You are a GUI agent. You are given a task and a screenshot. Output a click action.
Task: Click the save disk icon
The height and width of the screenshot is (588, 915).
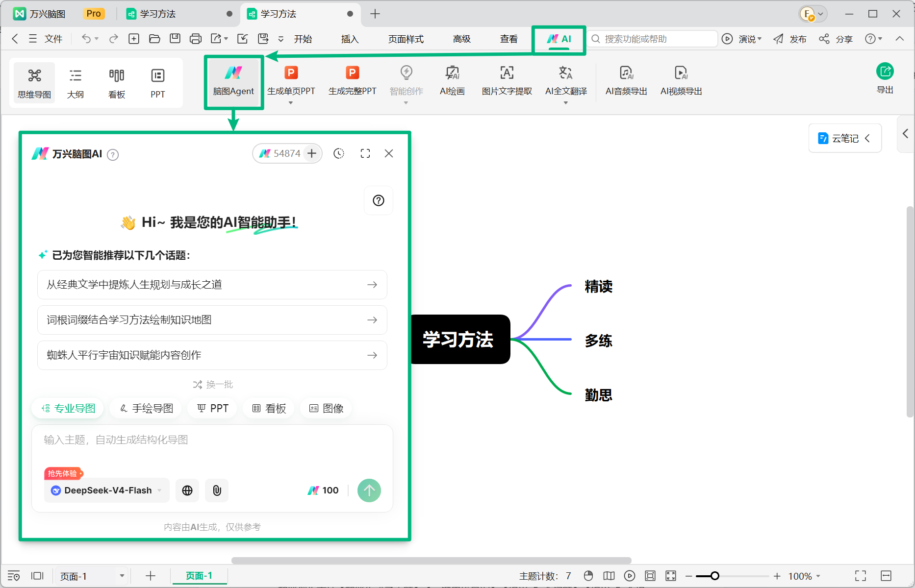point(175,39)
